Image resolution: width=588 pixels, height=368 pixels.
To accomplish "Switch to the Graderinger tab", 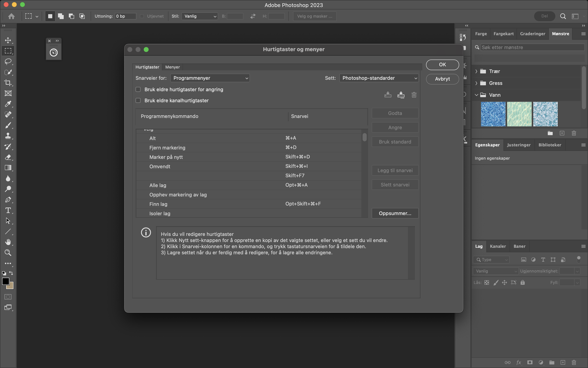I will (532, 34).
